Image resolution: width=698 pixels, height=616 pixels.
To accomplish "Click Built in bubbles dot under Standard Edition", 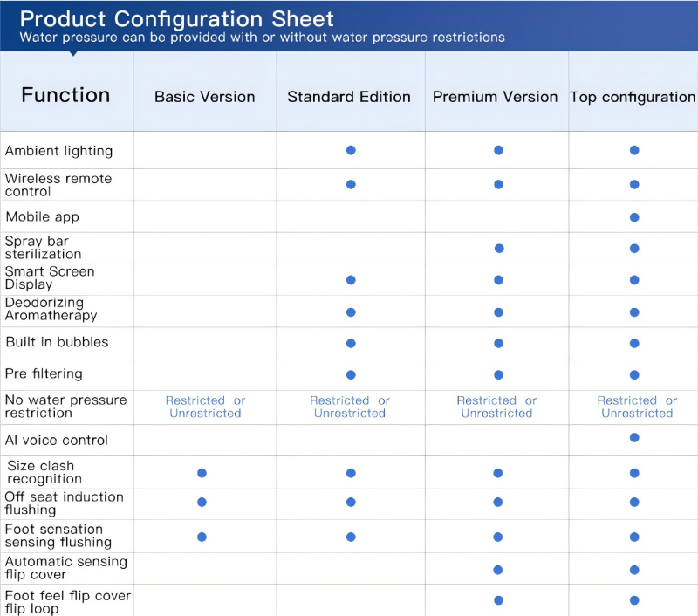I will [x=351, y=343].
